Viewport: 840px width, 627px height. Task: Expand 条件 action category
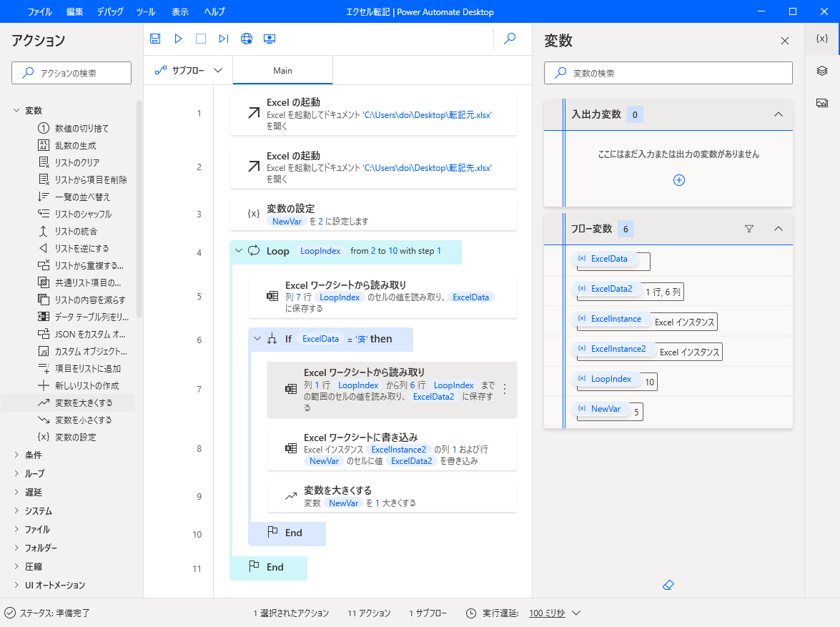(x=16, y=455)
